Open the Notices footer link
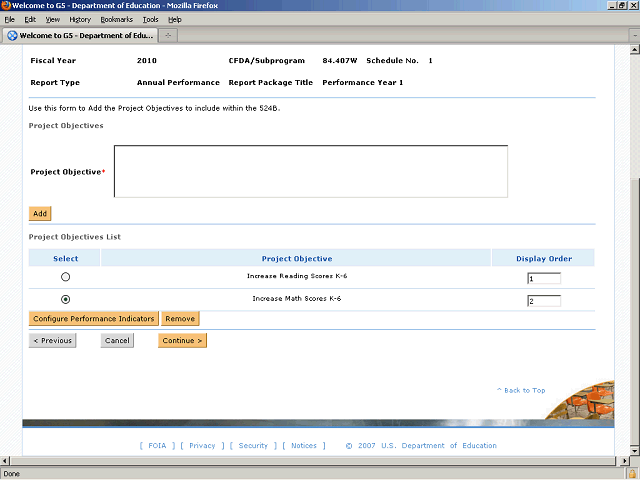Viewport: 640px width, 480px height. click(304, 445)
